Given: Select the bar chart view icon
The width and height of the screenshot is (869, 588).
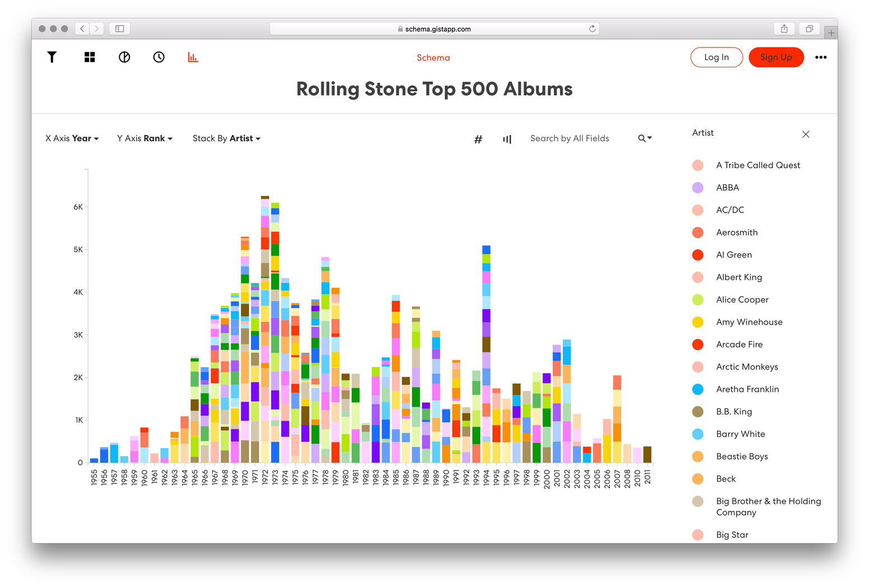Looking at the screenshot, I should (193, 57).
